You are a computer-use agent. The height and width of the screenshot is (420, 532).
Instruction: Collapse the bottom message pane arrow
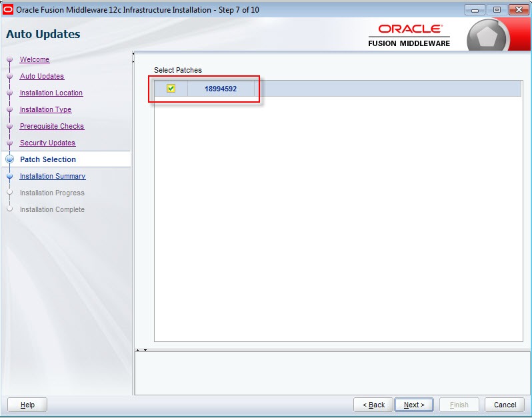145,350
